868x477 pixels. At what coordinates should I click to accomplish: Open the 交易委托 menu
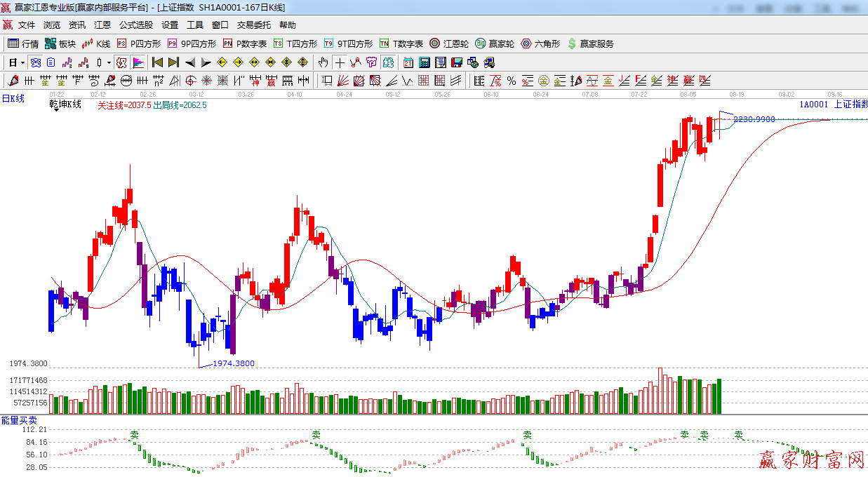tap(253, 25)
